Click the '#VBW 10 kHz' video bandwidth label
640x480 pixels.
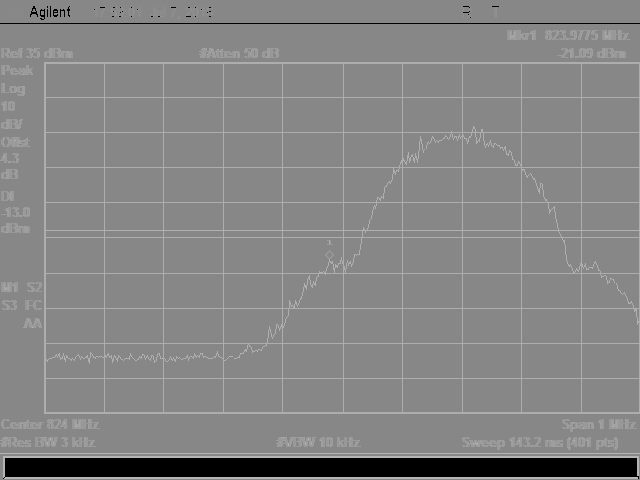318,442
